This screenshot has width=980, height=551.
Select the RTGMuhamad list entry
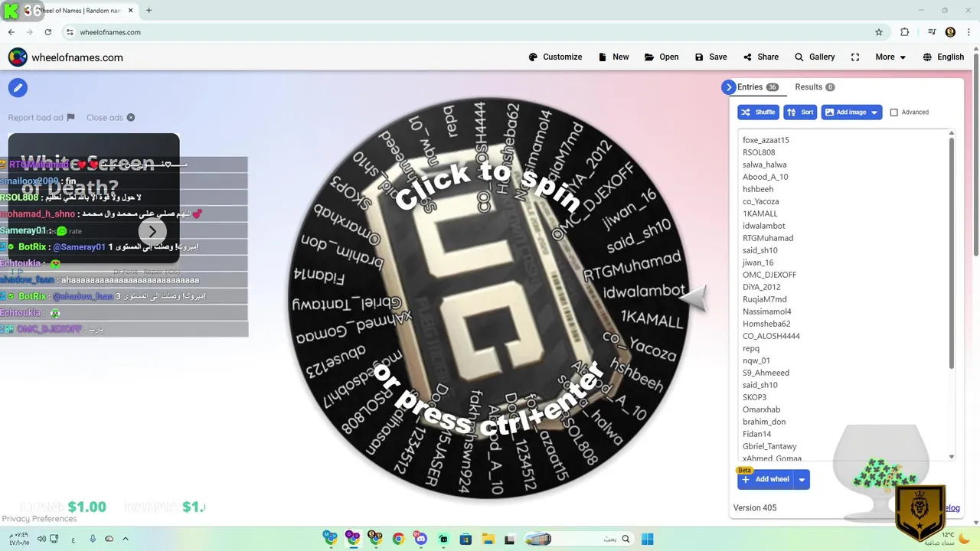tap(768, 238)
